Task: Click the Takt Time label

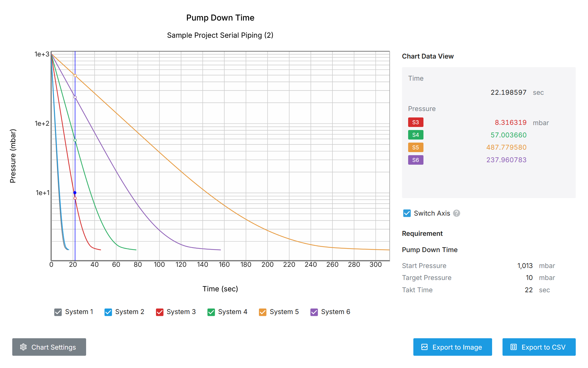Action: click(x=417, y=290)
